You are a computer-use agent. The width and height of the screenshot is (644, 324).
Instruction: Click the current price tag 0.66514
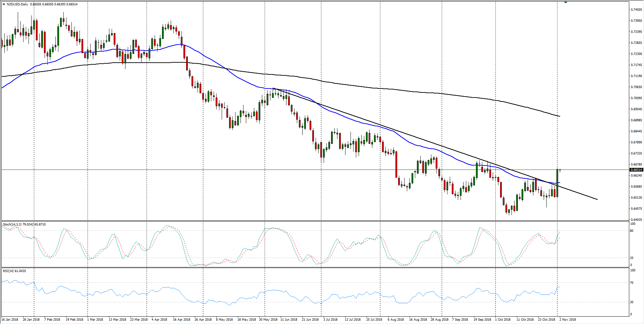click(x=636, y=170)
